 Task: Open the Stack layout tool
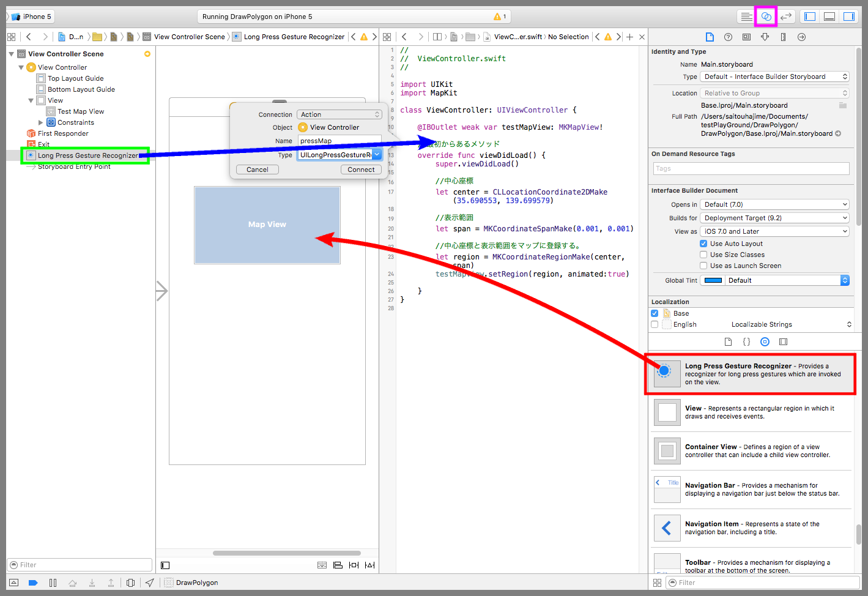click(322, 565)
